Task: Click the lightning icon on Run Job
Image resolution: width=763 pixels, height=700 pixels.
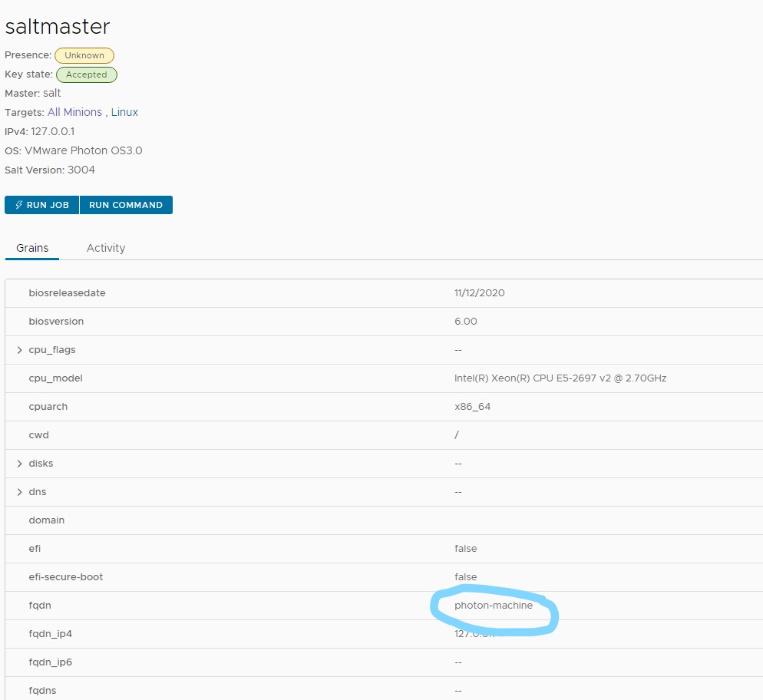Action: pyautogui.click(x=18, y=205)
